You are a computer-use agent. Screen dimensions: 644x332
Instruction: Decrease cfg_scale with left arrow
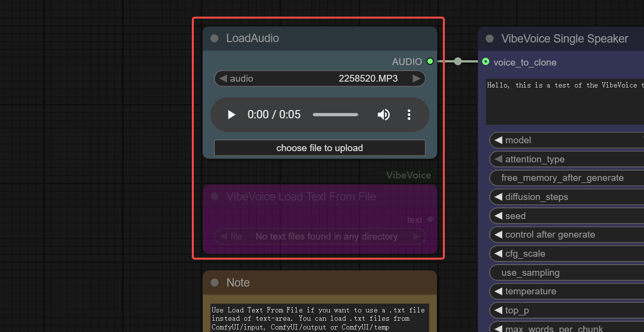tap(498, 254)
